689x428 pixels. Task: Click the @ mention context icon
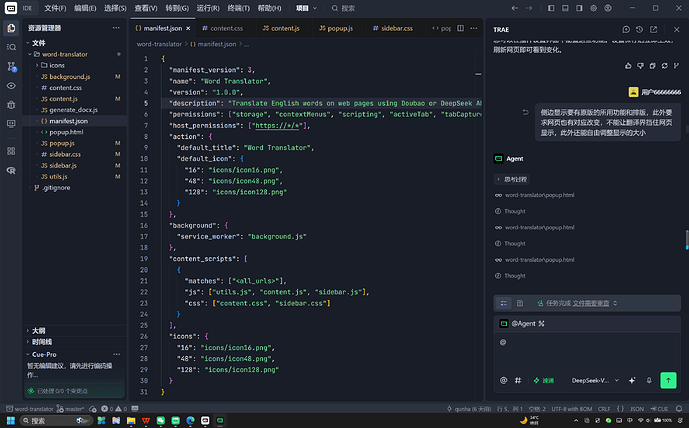(504, 380)
